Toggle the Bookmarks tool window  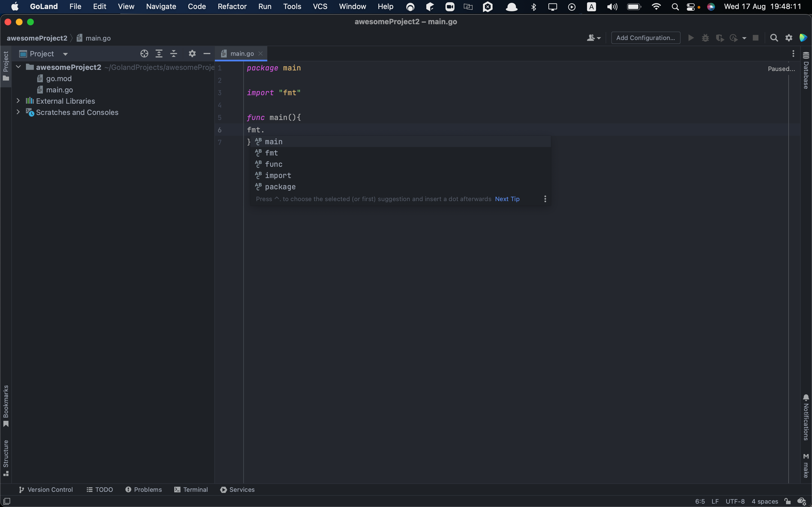click(6, 406)
